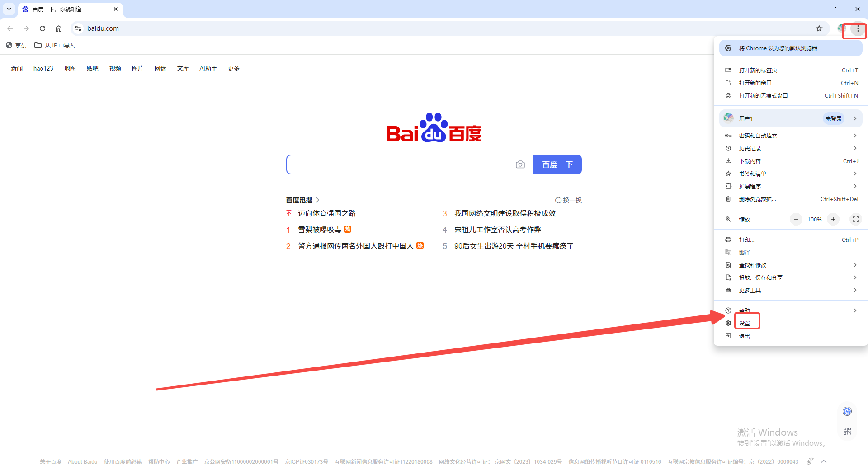Expand 百度热搜 hot search list
The height and width of the screenshot is (470, 868).
point(303,200)
